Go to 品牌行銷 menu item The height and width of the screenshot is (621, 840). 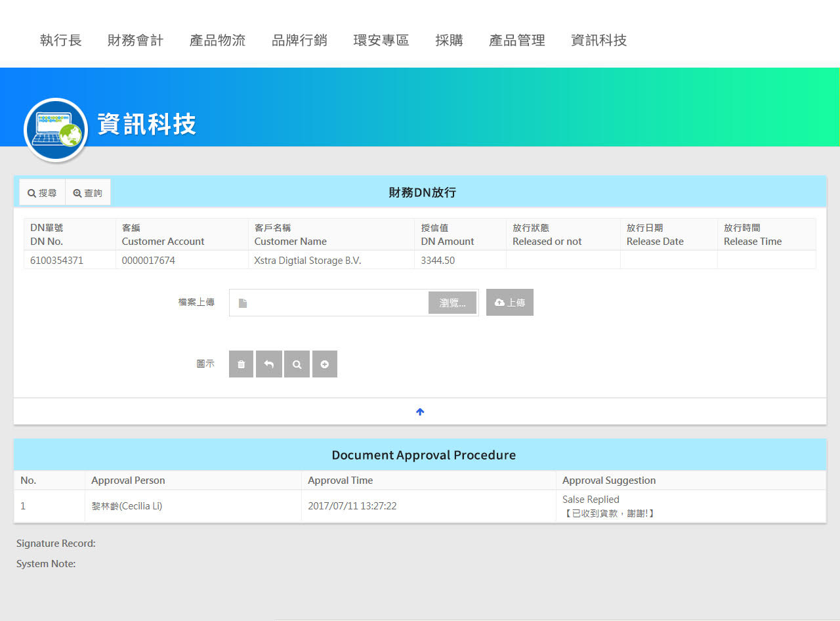click(x=299, y=41)
